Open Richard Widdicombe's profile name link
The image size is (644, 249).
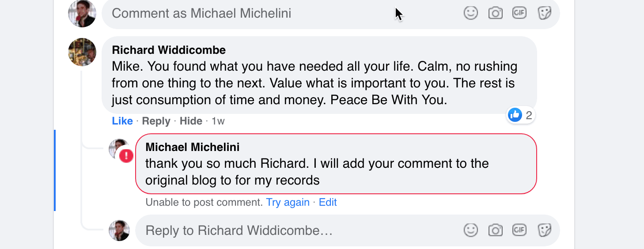(169, 50)
